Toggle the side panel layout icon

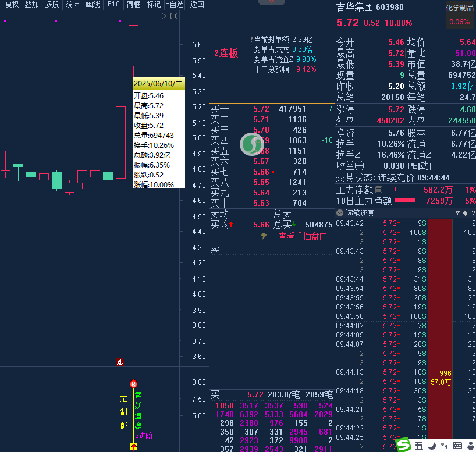pyautogui.click(x=173, y=16)
